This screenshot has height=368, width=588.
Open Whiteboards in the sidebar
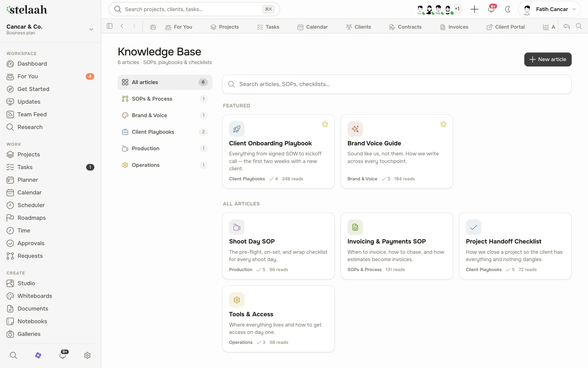point(50,296)
